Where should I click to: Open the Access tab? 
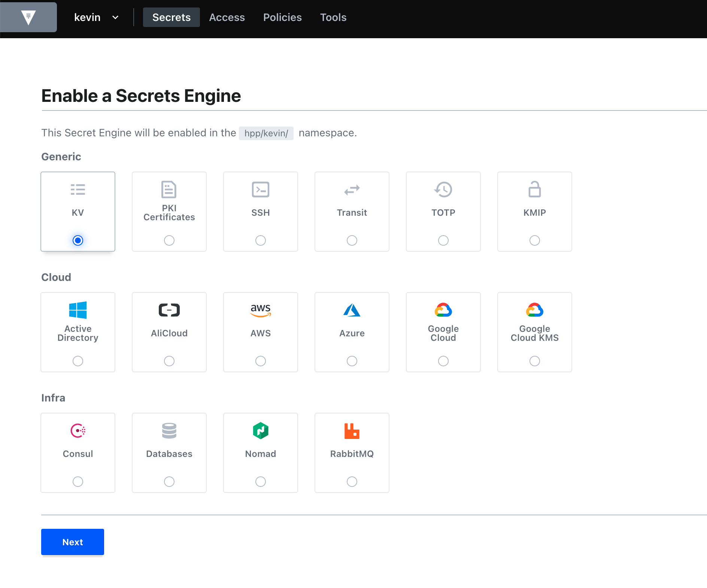pyautogui.click(x=227, y=17)
